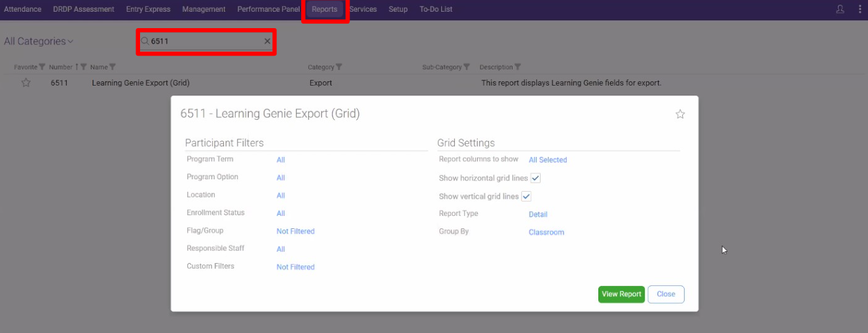Open the Management menu
Image resolution: width=868 pixels, height=333 pixels.
coord(204,9)
